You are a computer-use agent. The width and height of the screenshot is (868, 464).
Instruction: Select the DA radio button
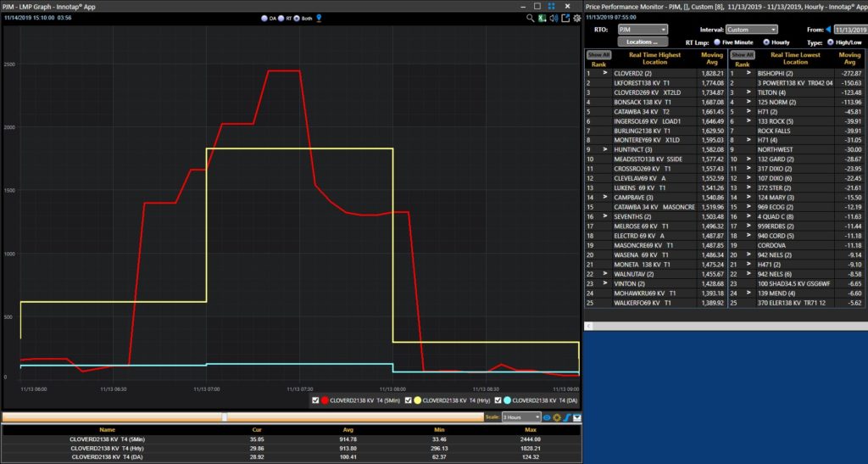click(x=264, y=19)
